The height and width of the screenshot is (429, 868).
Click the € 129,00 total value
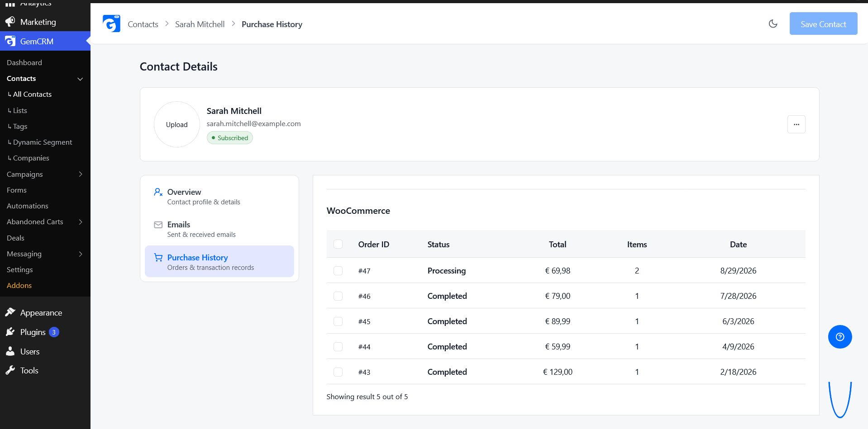coord(558,372)
